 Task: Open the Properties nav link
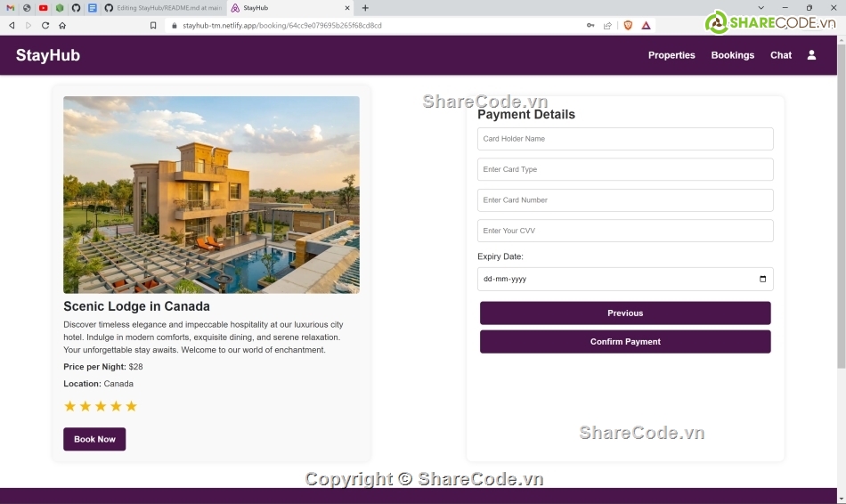(x=671, y=55)
